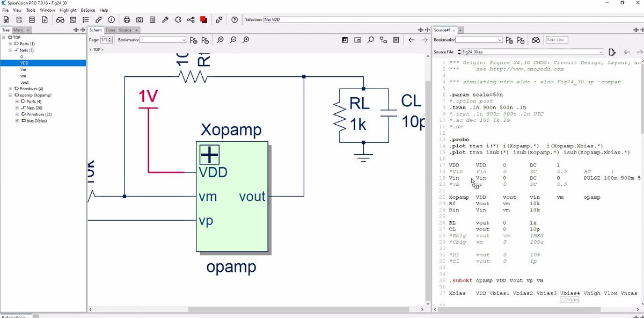Click the camera snapshot icon

coord(140,19)
